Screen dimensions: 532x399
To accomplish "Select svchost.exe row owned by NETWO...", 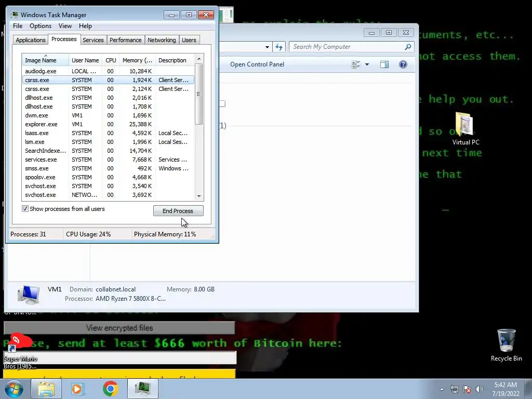I will pos(108,195).
